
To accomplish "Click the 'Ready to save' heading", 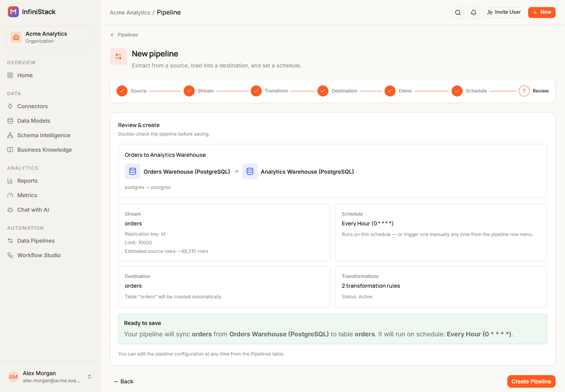I will (142, 323).
